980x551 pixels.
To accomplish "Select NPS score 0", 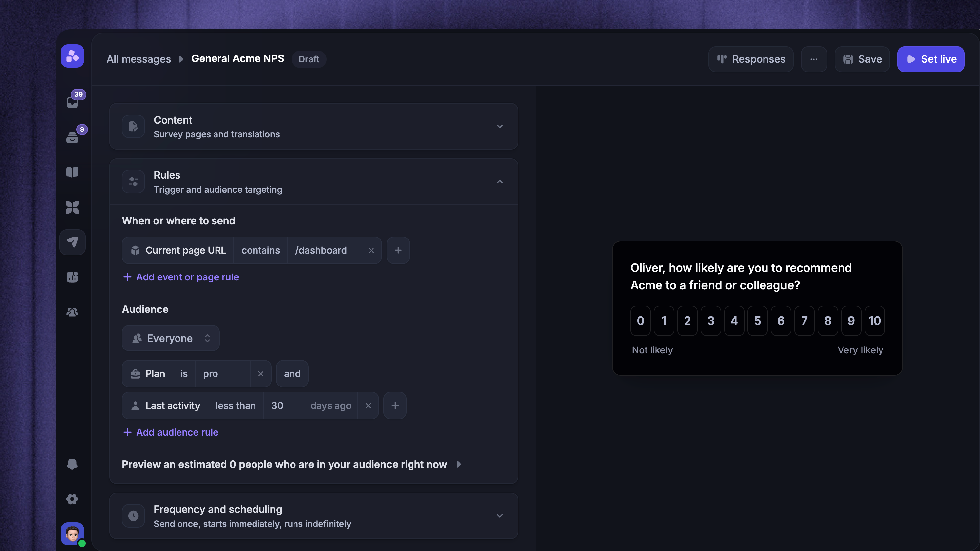I will [641, 321].
